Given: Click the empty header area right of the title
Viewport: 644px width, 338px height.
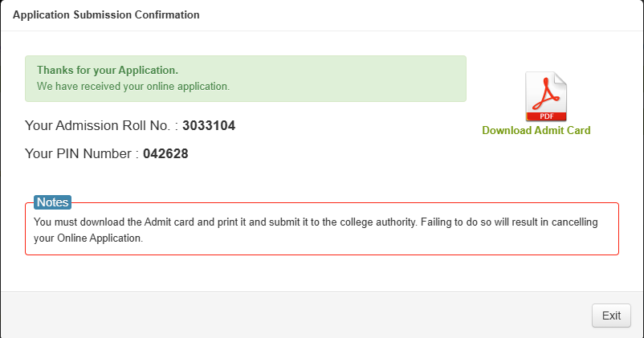Looking at the screenshot, I should [418, 14].
